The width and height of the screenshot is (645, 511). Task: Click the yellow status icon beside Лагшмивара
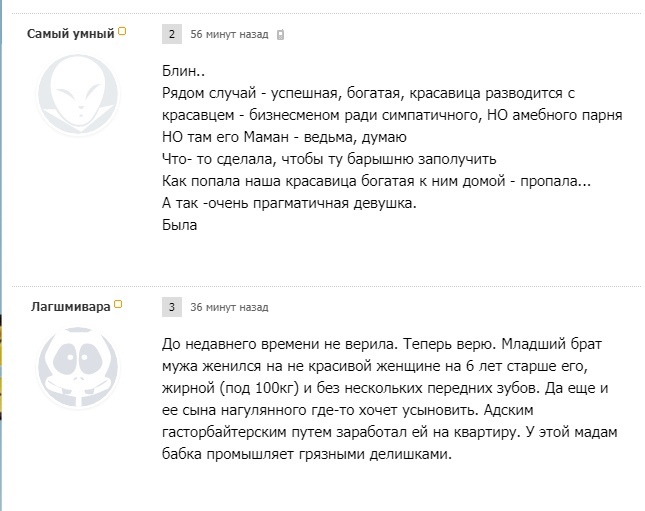pos(118,304)
